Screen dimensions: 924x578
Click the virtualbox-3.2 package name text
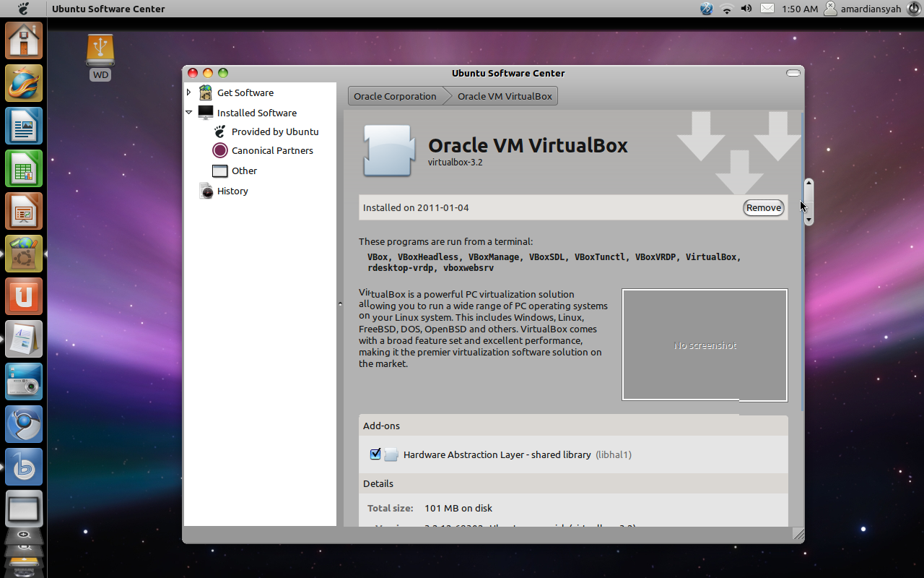[455, 162]
